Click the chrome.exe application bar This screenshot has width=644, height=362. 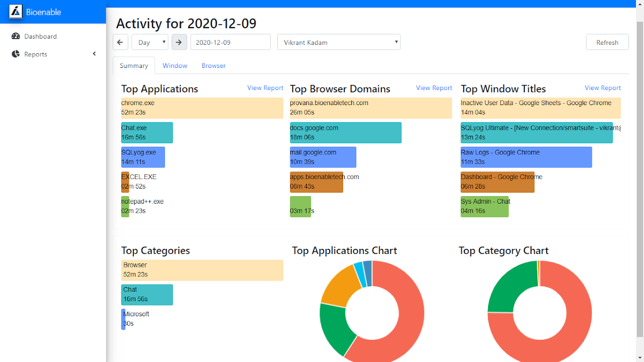click(x=202, y=108)
